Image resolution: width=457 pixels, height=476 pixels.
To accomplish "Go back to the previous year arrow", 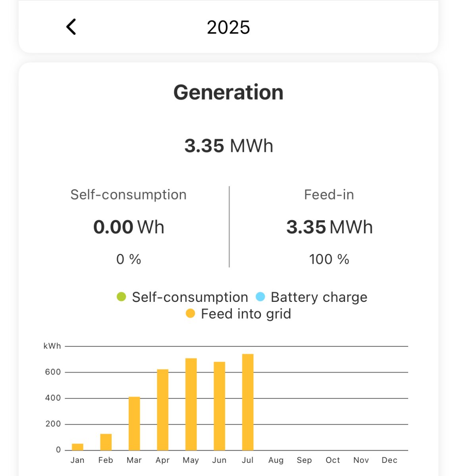I will (71, 27).
